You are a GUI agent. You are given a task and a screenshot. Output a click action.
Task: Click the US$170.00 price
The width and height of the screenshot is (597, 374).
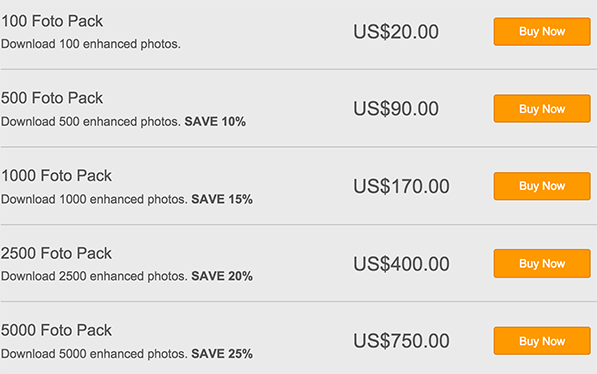[401, 187]
